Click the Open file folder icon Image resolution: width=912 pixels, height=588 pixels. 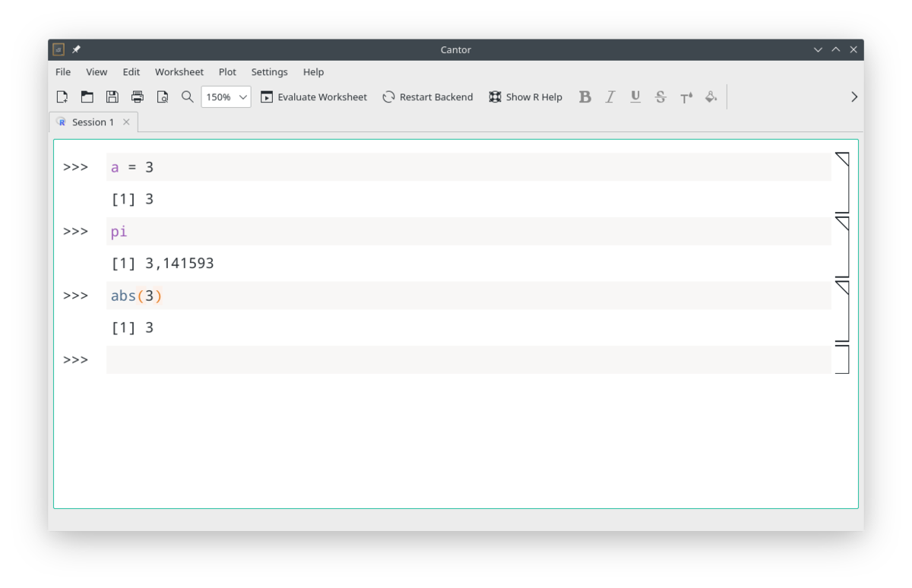point(87,96)
